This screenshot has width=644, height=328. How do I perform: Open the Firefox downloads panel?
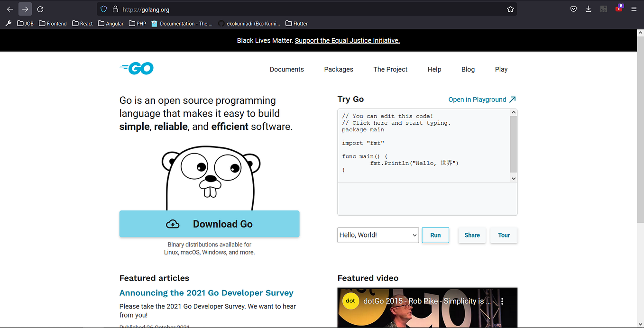tap(589, 9)
